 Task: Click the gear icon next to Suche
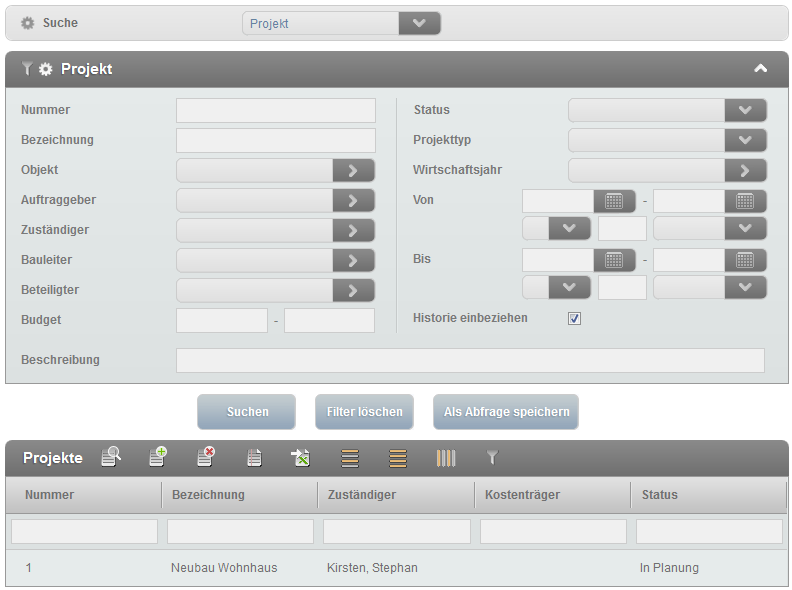[28, 23]
